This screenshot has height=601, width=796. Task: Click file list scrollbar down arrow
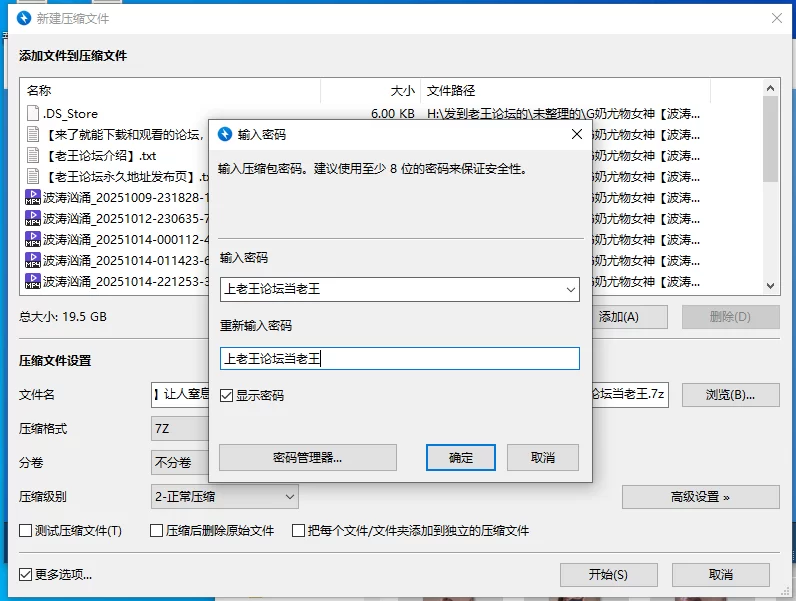click(770, 286)
